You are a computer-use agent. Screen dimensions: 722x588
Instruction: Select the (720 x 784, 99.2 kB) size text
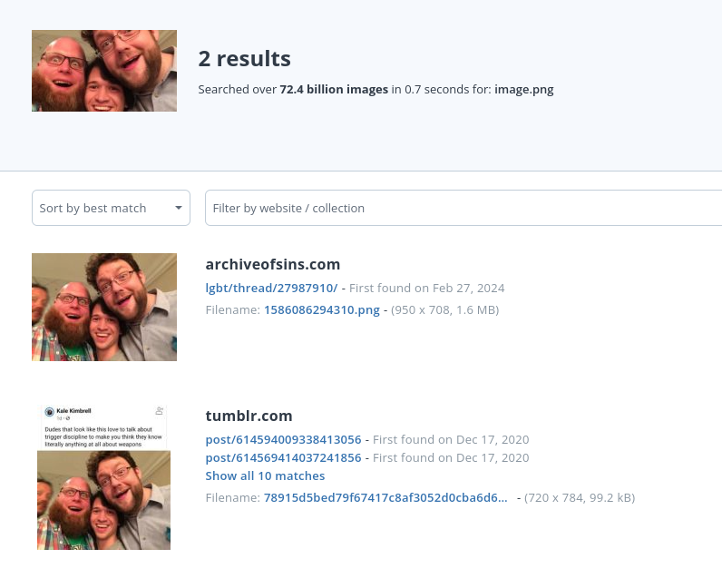580,497
